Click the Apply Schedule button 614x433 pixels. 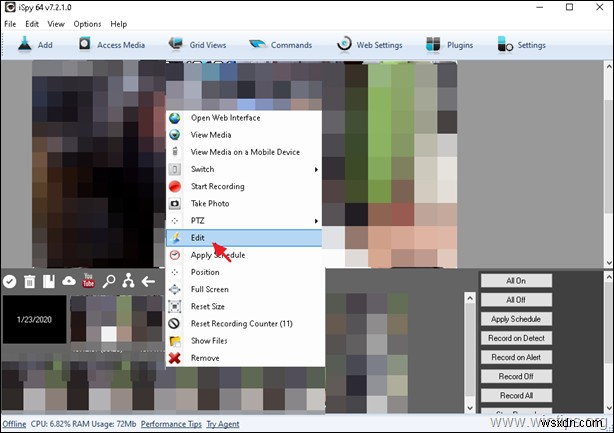point(516,319)
